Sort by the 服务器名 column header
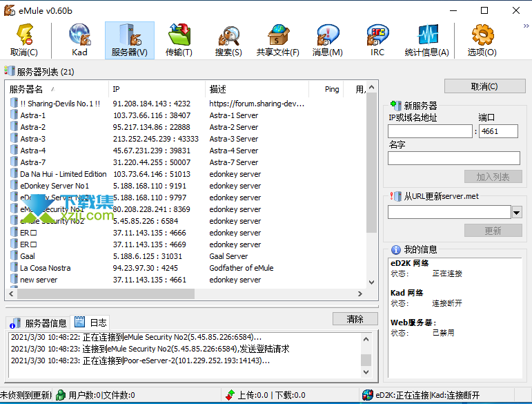 [x=57, y=89]
